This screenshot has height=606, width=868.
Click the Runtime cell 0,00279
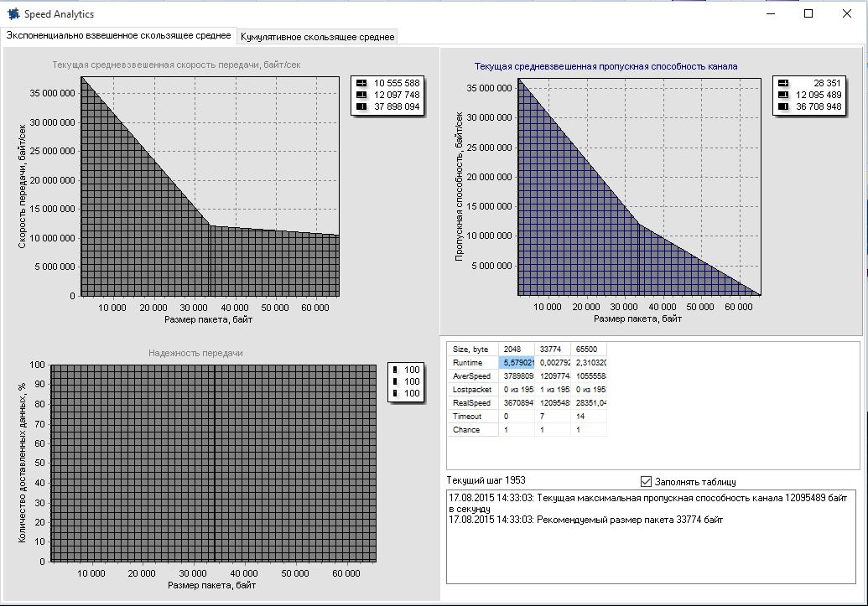(553, 362)
